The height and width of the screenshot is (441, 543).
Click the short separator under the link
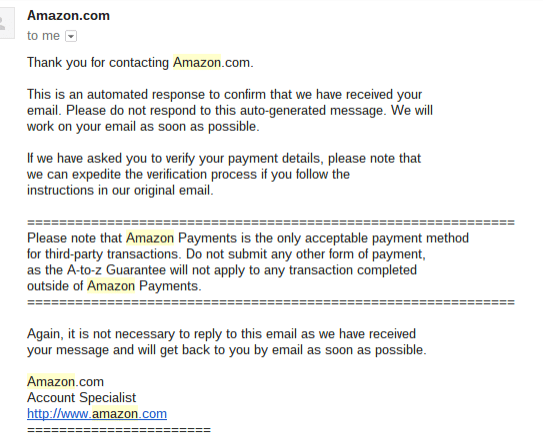tap(119, 430)
